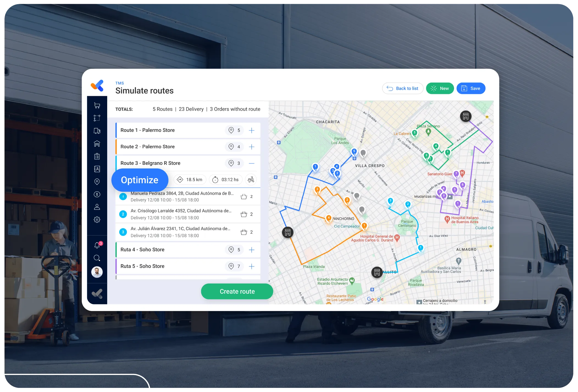Open the user profile avatar
The height and width of the screenshot is (392, 578).
click(97, 272)
